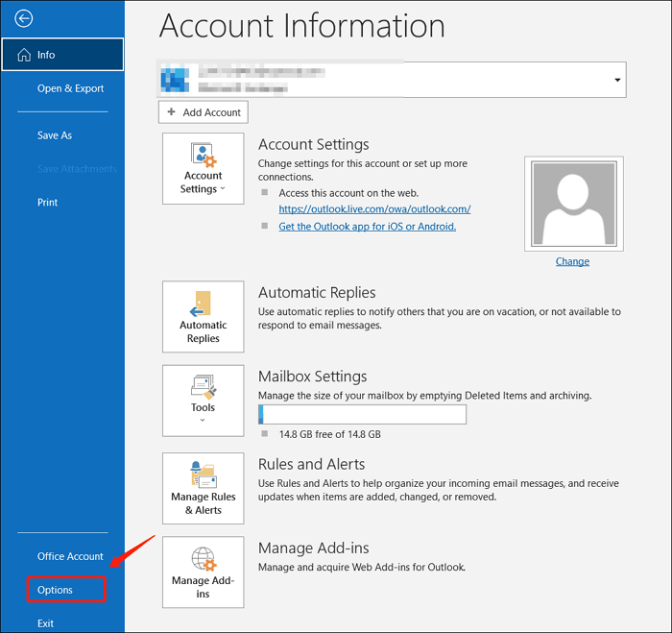Click the back arrow icon
Viewport: 672px width, 633px height.
point(24,18)
